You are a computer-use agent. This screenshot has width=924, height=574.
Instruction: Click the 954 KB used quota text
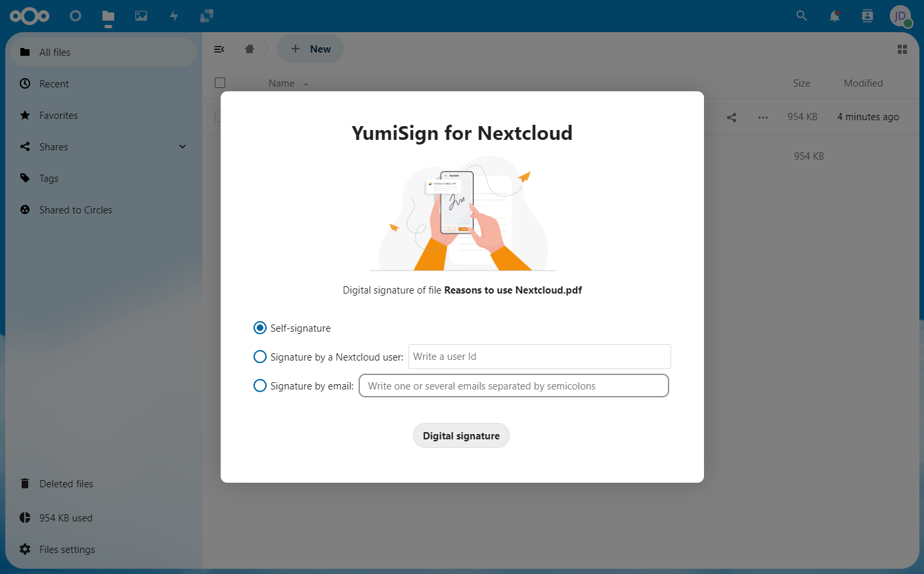tap(66, 518)
